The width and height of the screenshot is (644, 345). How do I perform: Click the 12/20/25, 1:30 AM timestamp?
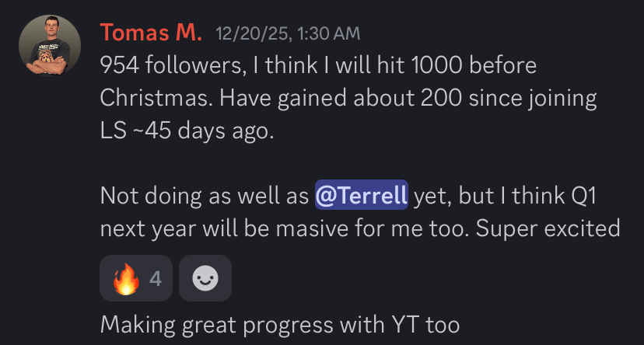(x=288, y=33)
